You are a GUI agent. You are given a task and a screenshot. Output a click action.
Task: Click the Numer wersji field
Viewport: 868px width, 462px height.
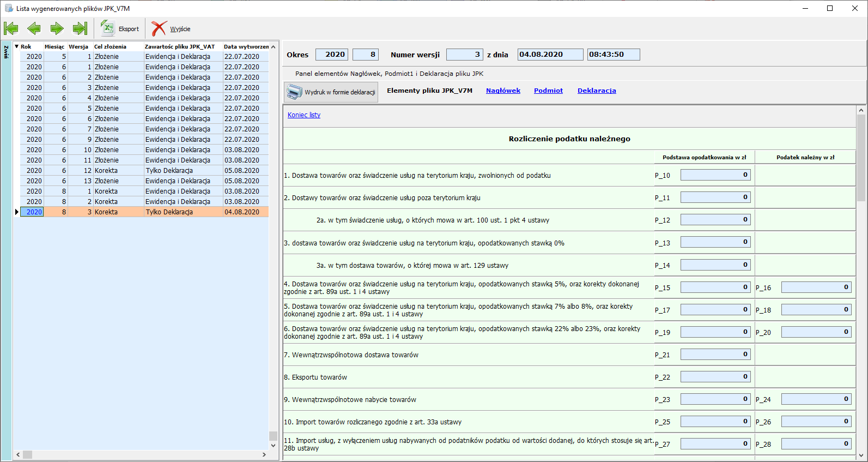465,55
